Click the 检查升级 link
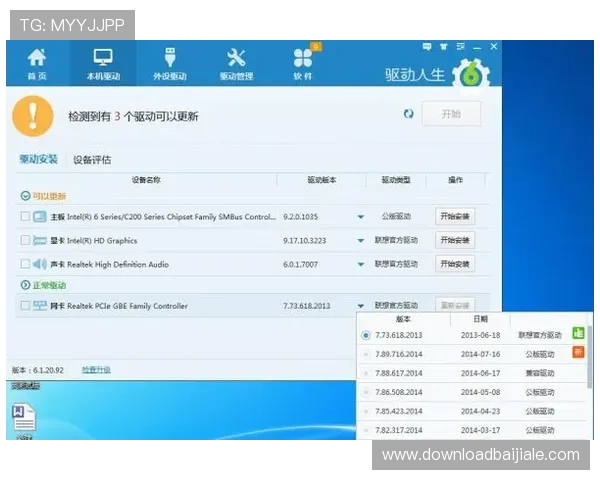600x480 pixels. pos(96,370)
